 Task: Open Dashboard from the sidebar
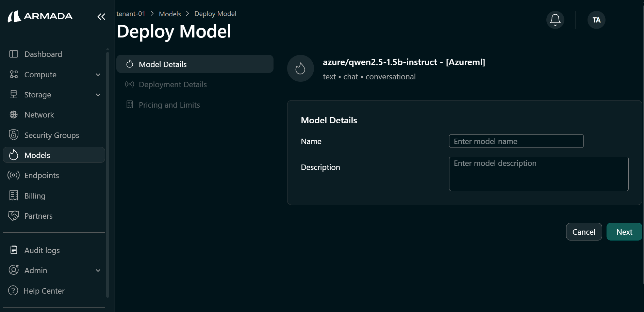pyautogui.click(x=54, y=54)
